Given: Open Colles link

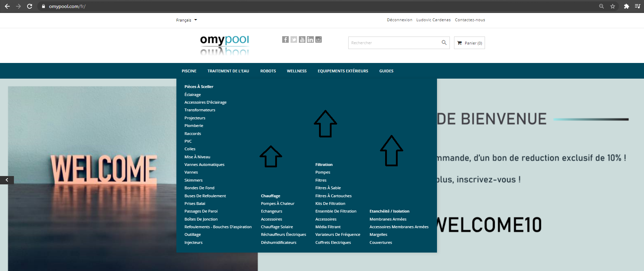Looking at the screenshot, I should [x=190, y=149].
